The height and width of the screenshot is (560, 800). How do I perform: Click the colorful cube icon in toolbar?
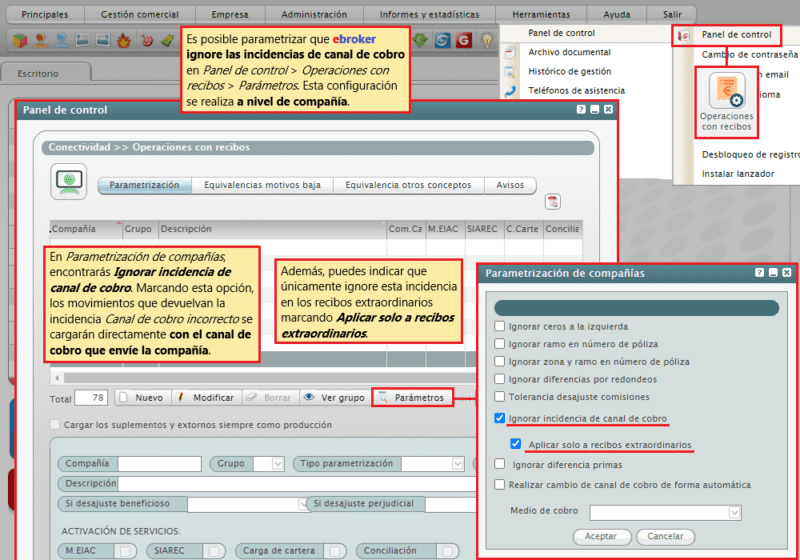click(20, 40)
